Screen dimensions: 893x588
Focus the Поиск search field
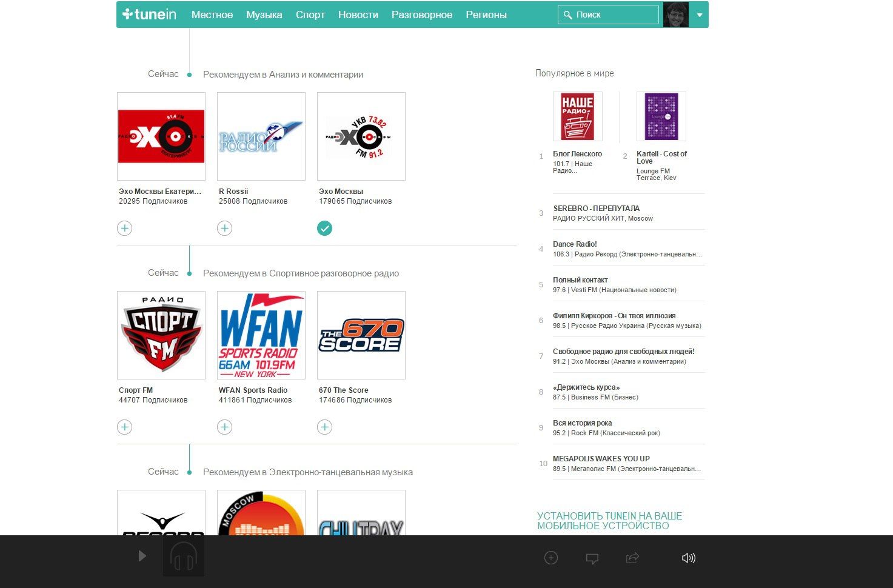[608, 15]
